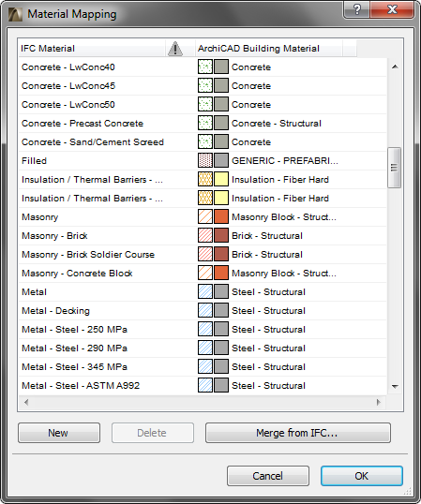Select the Concrete - LwConc50 row

pyautogui.click(x=203, y=105)
